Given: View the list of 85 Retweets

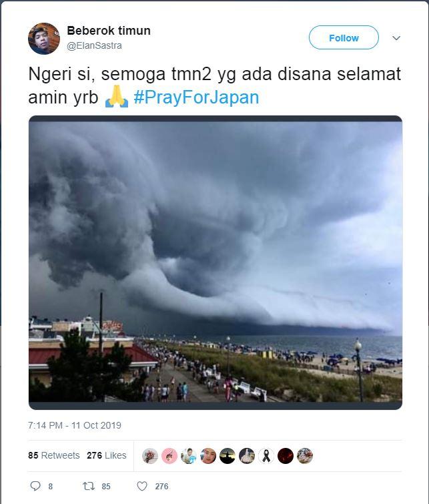Looking at the screenshot, I should click(x=53, y=455).
